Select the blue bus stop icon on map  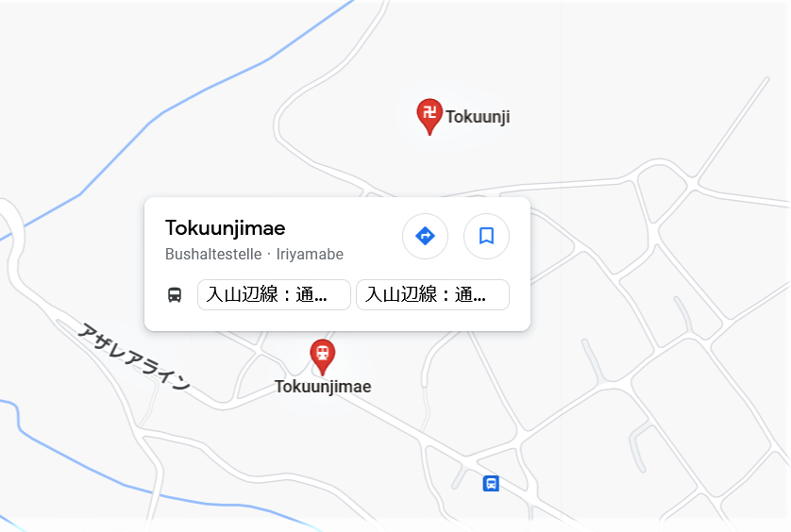point(491,483)
